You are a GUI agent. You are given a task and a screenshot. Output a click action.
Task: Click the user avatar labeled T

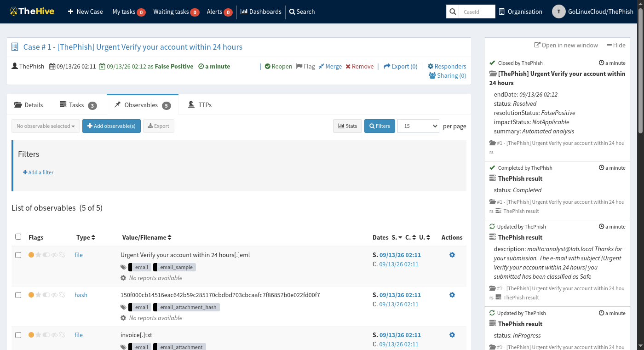558,11
